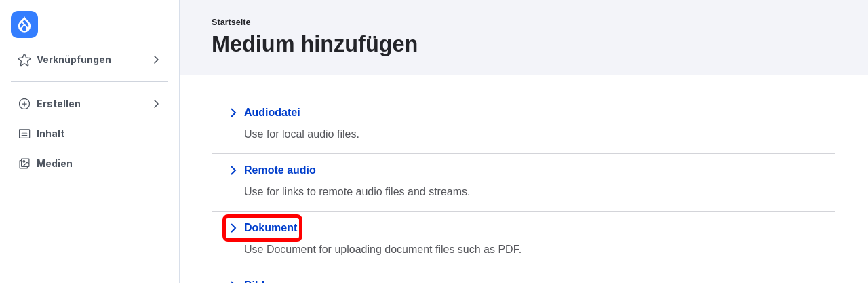Open the Dokument media type link
This screenshot has width=868, height=283.
(271, 228)
